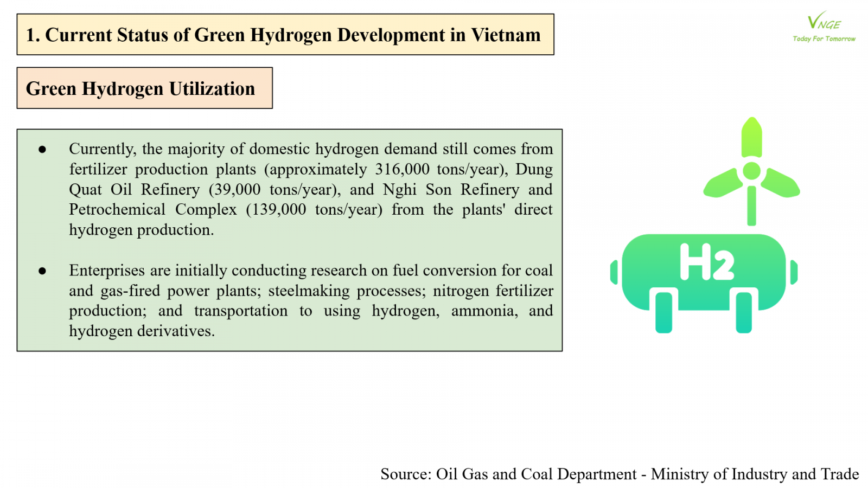Select the second bullet point marker
This screenshot has width=868, height=488.
(42, 271)
